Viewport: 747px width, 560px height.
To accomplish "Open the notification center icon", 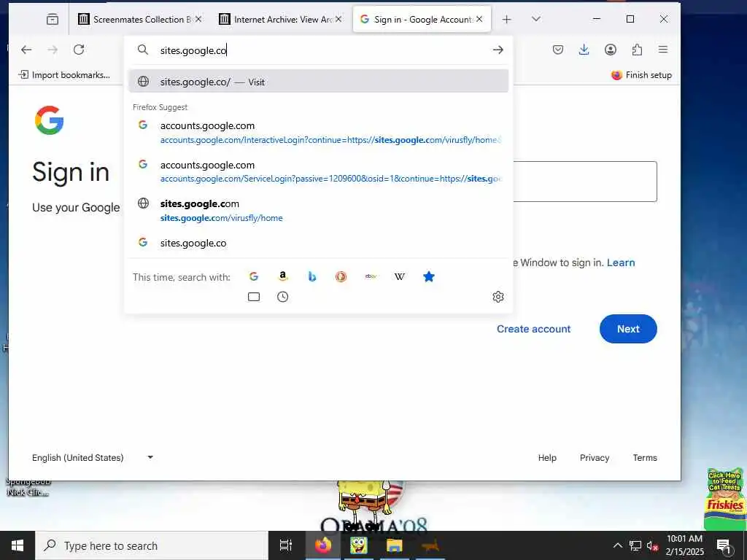I will point(724,545).
